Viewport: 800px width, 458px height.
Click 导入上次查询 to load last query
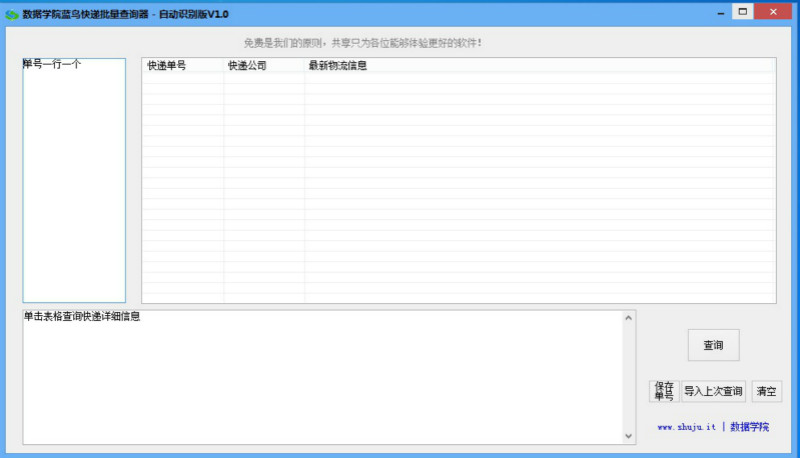[x=713, y=391]
